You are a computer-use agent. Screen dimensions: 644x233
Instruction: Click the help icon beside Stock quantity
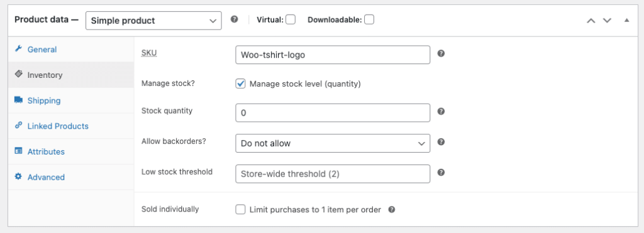tap(441, 111)
